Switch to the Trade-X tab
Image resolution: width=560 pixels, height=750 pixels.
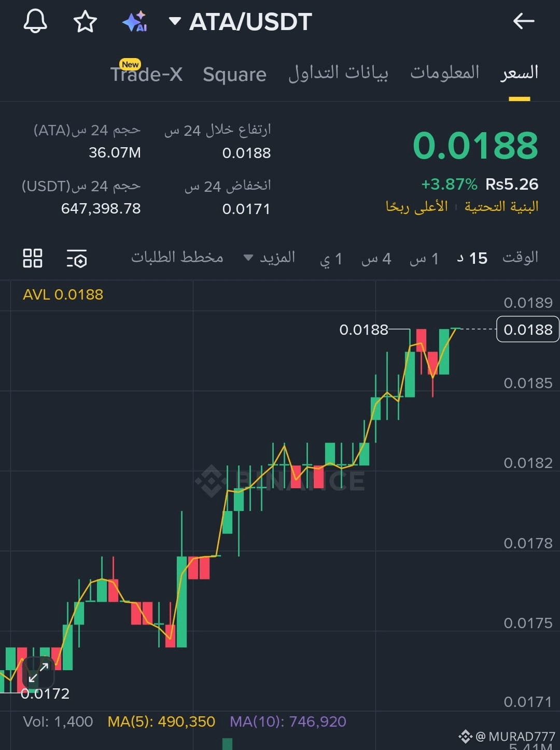(146, 74)
